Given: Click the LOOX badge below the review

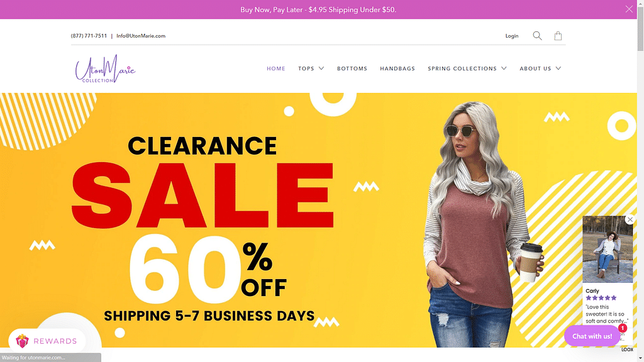Looking at the screenshot, I should 627,349.
